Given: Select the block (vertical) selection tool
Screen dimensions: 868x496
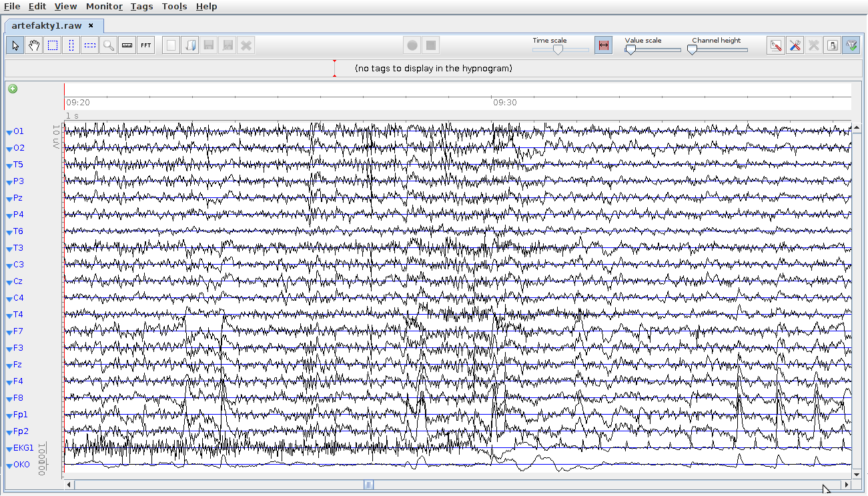Looking at the screenshot, I should [x=71, y=45].
